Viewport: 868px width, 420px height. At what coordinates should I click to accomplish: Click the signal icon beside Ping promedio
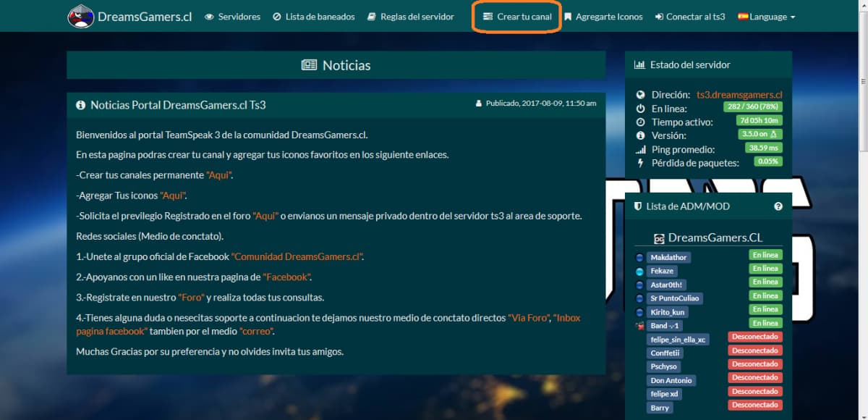point(640,149)
